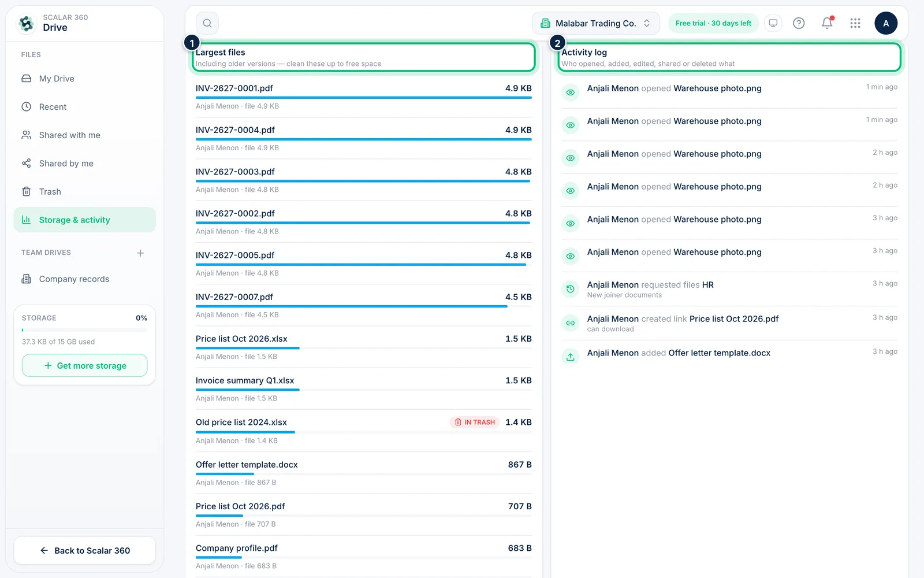Image resolution: width=924 pixels, height=578 pixels.
Task: Open Price list Oct 2026.xlsx row
Action: coord(364,347)
